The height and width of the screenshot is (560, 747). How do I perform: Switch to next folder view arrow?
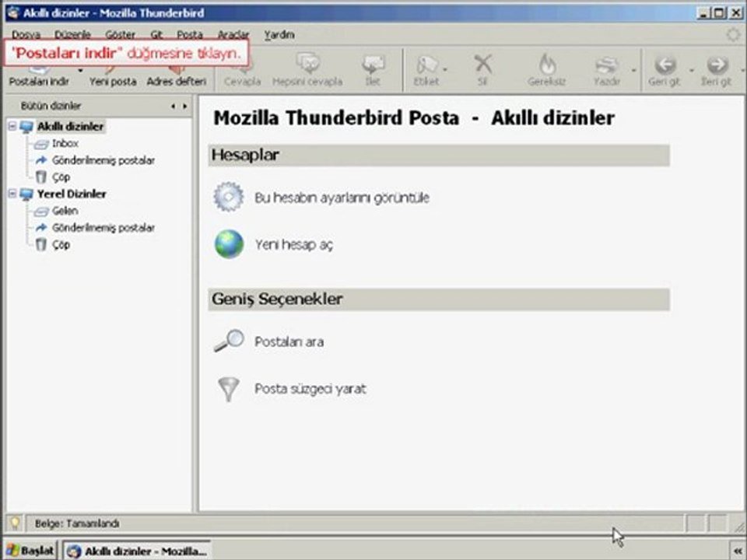tap(185, 107)
